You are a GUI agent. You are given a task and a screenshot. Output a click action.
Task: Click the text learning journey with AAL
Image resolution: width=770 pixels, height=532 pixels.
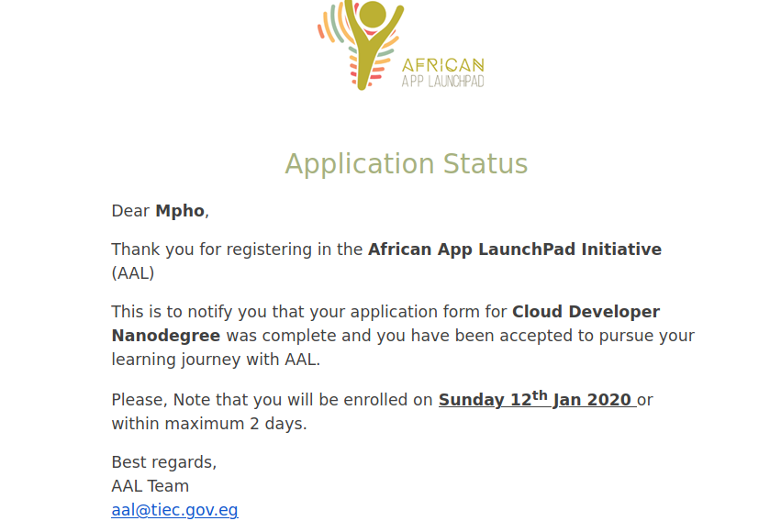[x=216, y=360]
